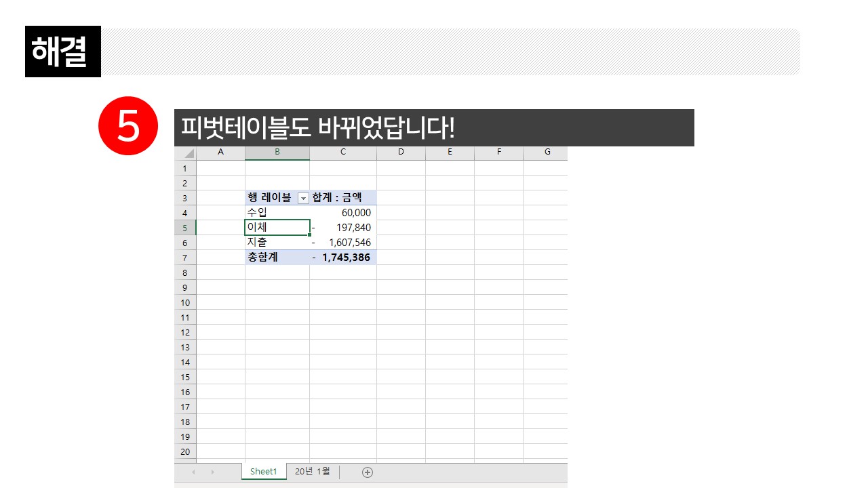Select row 12 header
This screenshot has height=488, width=868.
(185, 332)
